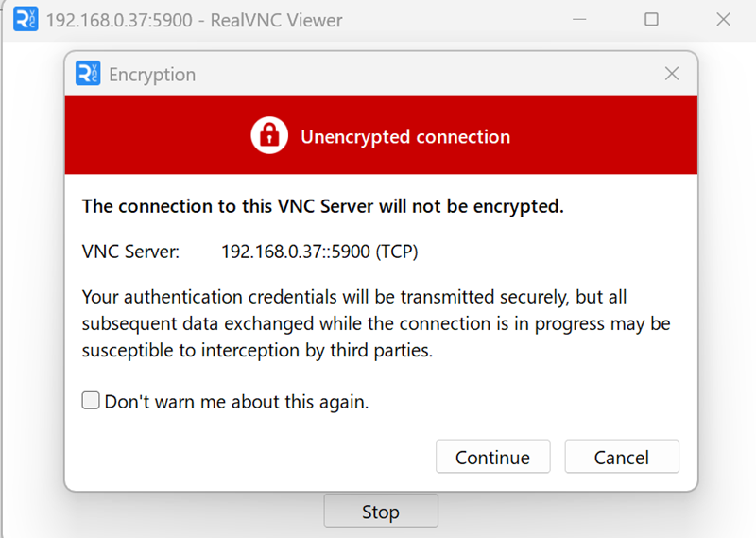Stop the connection attempt with the Stop button
This screenshot has height=538, width=756.
381,512
